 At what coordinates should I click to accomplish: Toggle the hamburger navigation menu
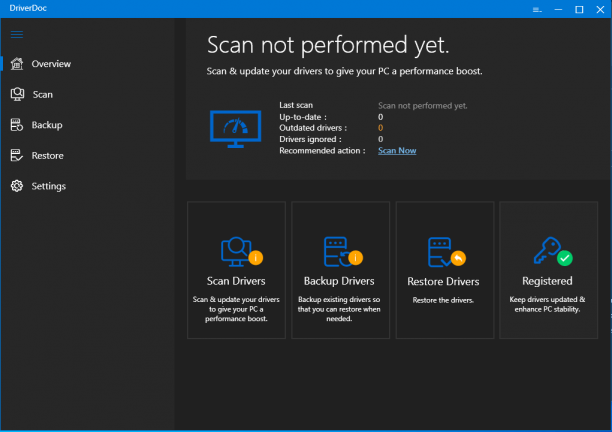pyautogui.click(x=17, y=34)
